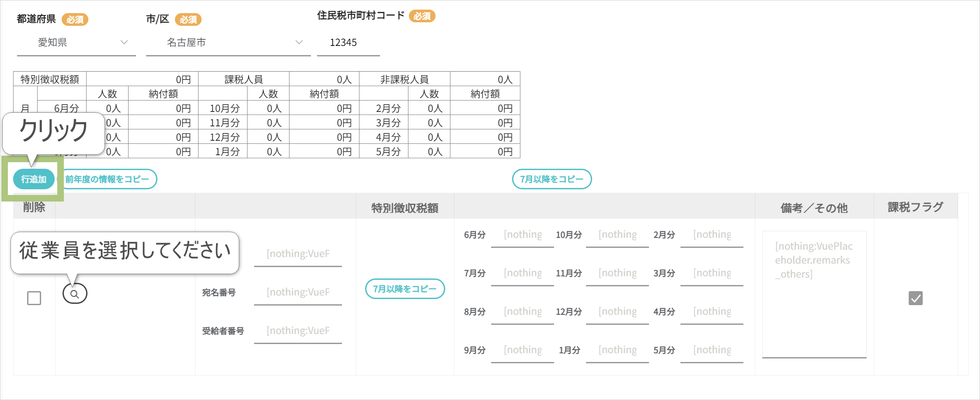
Task: Select the 9月分 tax amount input
Action: click(522, 350)
